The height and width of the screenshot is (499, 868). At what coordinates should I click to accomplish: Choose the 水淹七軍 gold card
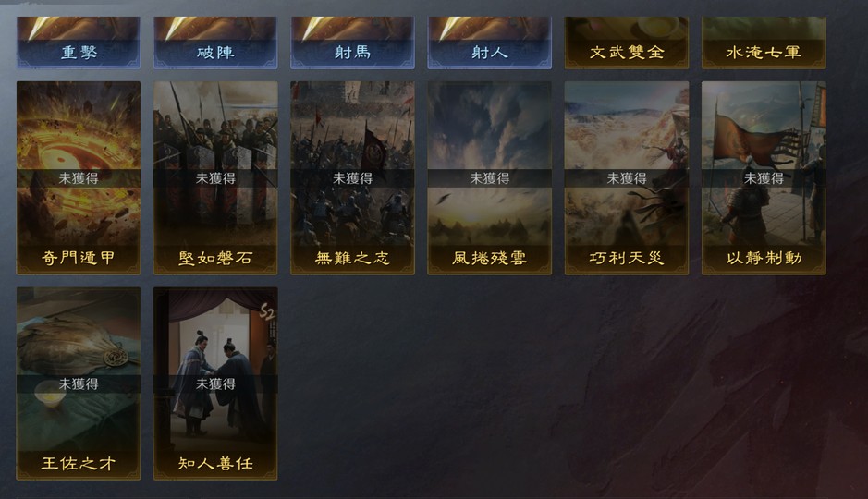764,43
